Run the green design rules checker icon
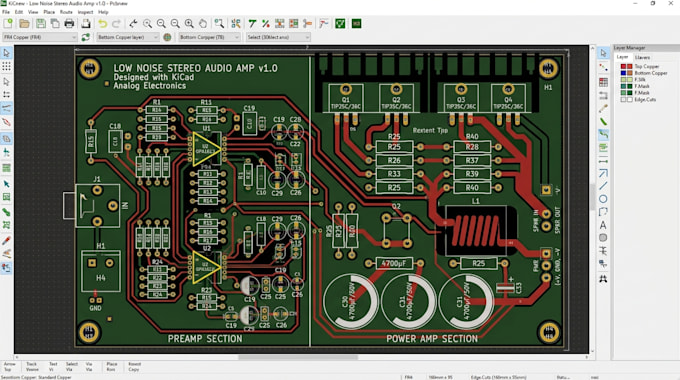The height and width of the screenshot is (380, 680). (340, 23)
